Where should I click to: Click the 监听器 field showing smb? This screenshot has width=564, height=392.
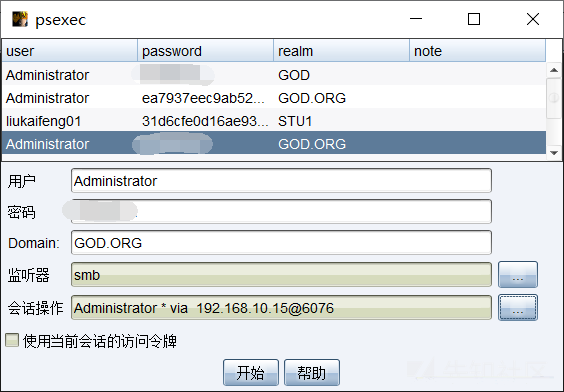(x=281, y=275)
